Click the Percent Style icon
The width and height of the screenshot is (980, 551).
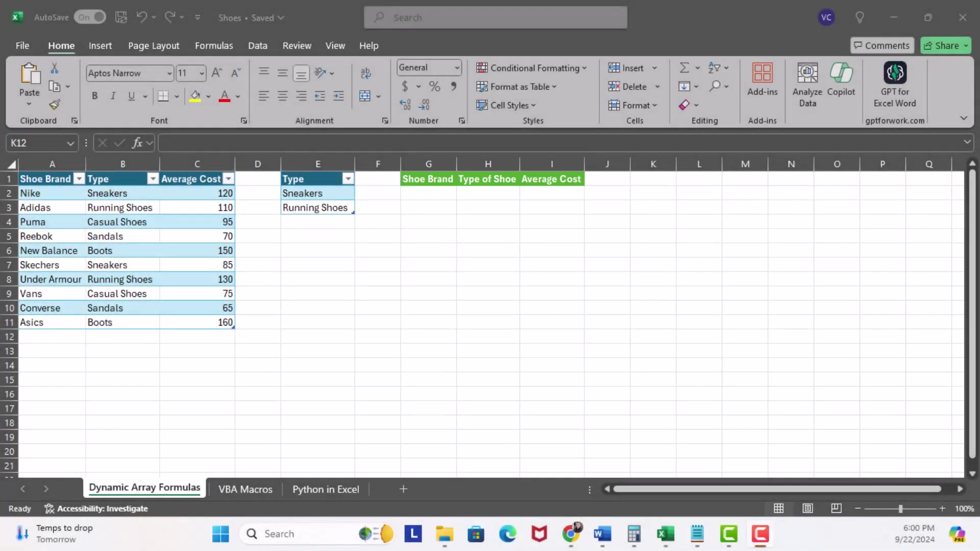(434, 86)
